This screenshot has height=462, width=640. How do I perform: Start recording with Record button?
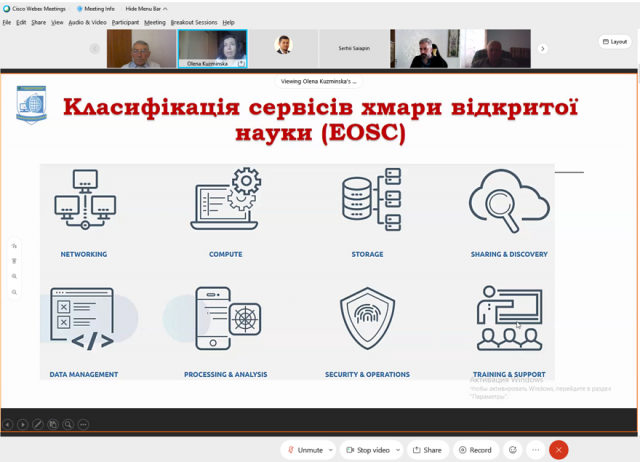pyautogui.click(x=475, y=450)
